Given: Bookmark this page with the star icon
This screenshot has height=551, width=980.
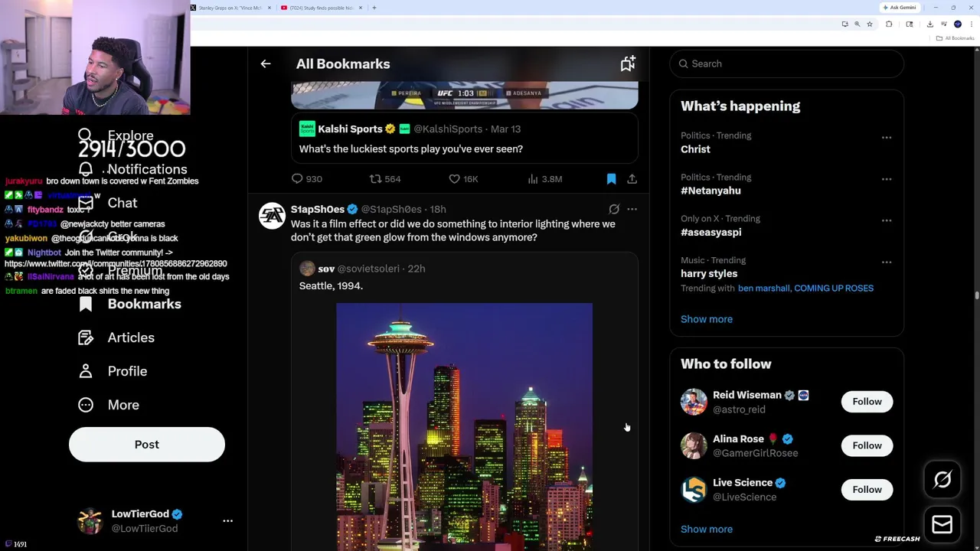Looking at the screenshot, I should click(x=869, y=24).
